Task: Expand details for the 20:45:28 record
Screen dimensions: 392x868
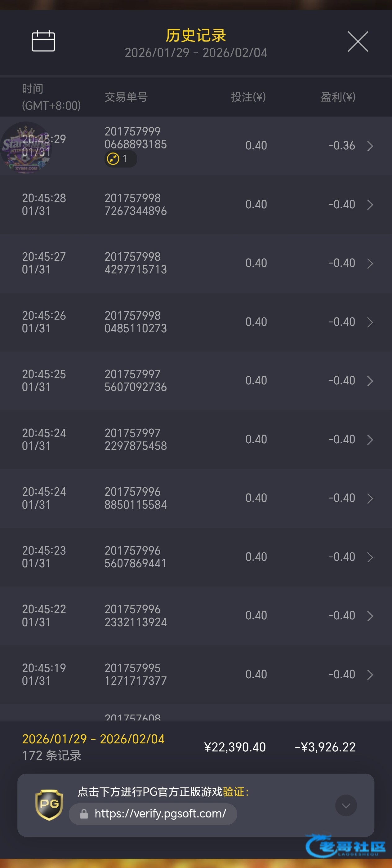Action: [x=370, y=205]
